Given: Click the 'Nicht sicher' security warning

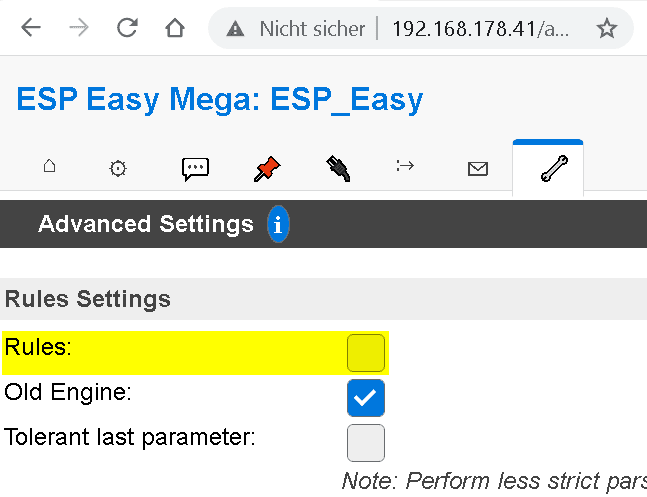Looking at the screenshot, I should (297, 28).
